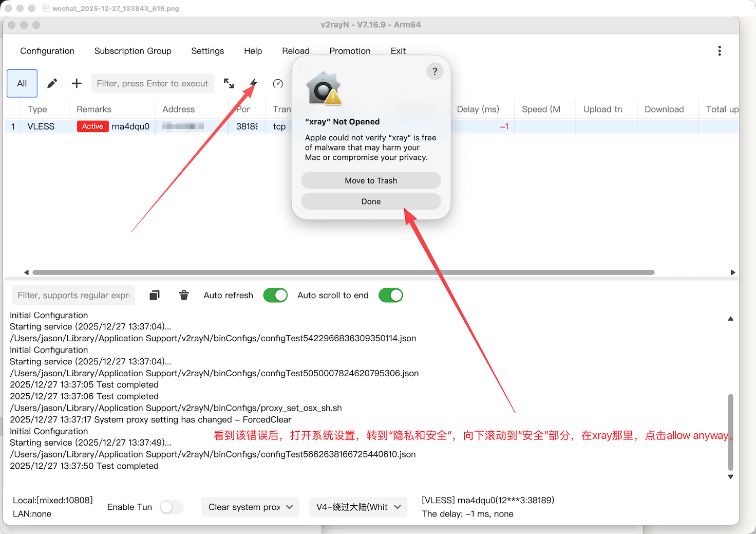756x534 pixels.
Task: Select the All subscription group tab
Action: tap(22, 83)
